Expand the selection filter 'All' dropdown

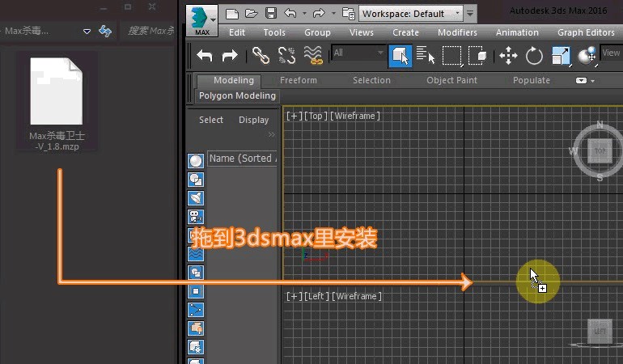pyautogui.click(x=358, y=53)
